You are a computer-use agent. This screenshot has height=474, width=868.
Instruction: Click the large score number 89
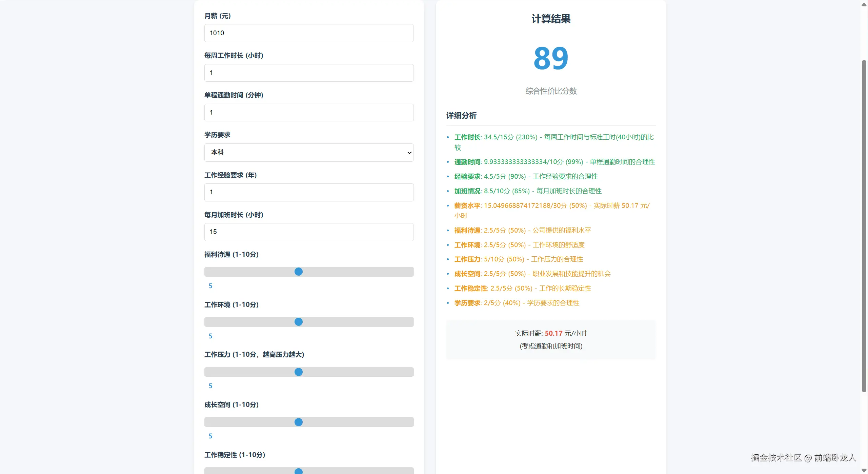(550, 58)
